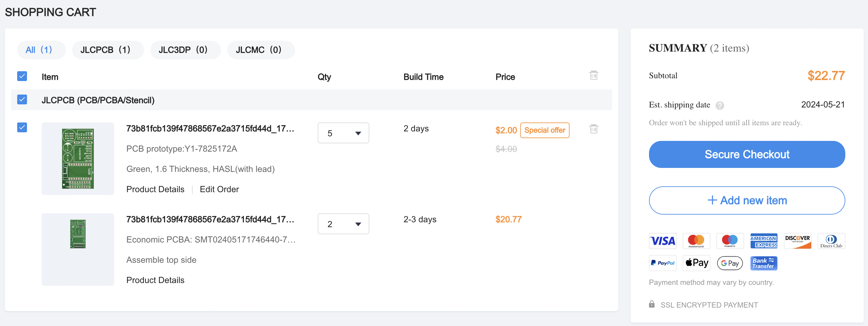Screen dimensions: 868x326
Task: Toggle the select-all checkbox beside Item
Action: [x=22, y=76]
